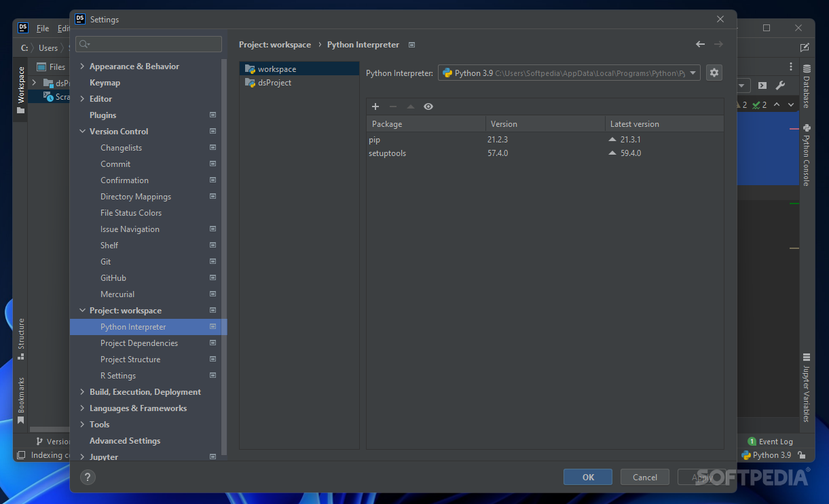Toggle the show early releases eye icon
829x504 pixels.
coord(428,106)
